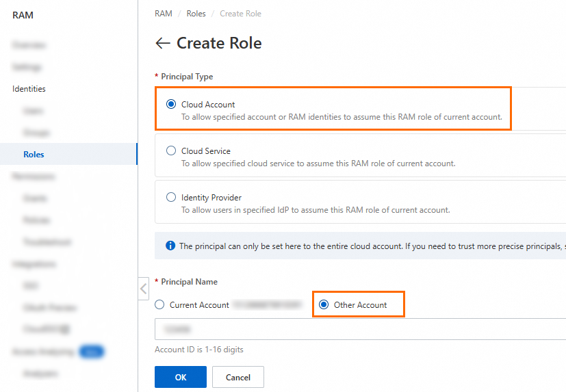Viewport: 566px width, 392px height.
Task: Select the Other Account radio button
Action: tap(324, 305)
